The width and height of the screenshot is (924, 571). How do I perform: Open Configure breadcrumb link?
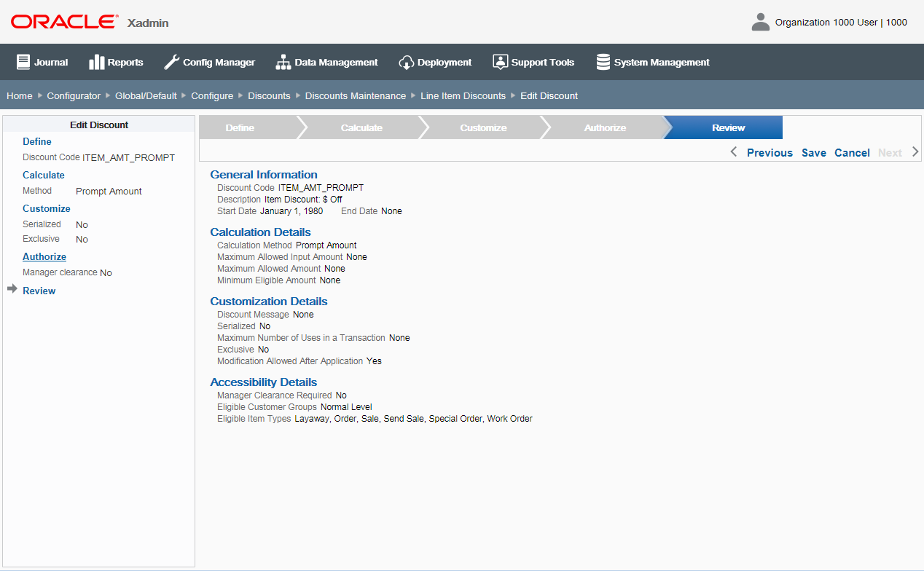click(x=212, y=95)
